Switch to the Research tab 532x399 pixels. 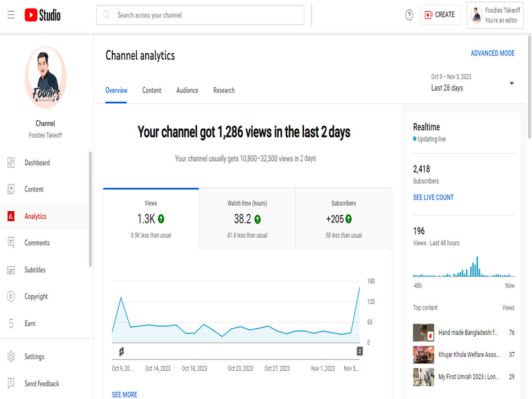[223, 90]
